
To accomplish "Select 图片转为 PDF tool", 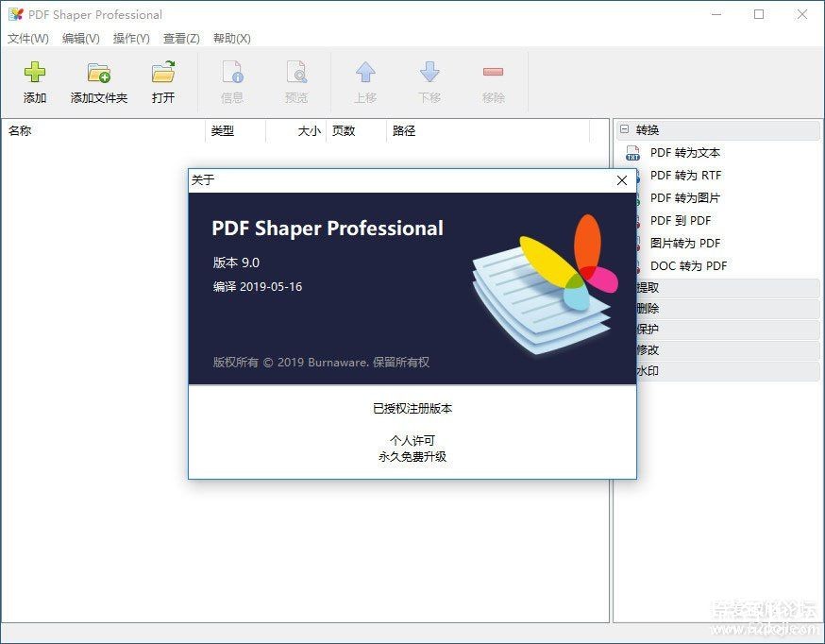I will pyautogui.click(x=685, y=244).
